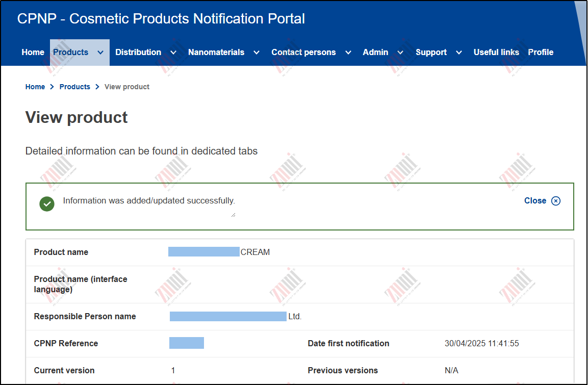Click the Home breadcrumb link
This screenshot has height=385, width=588.
[35, 87]
